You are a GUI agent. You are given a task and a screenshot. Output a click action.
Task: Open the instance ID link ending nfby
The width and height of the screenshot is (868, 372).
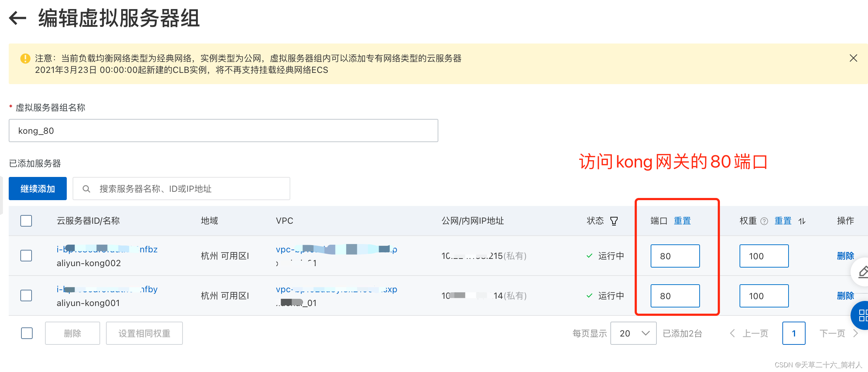[x=107, y=289]
